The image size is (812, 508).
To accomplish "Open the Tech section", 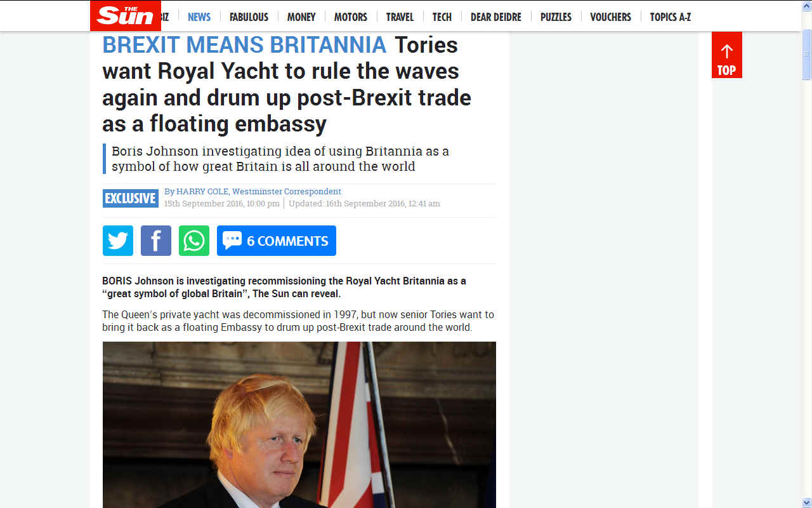I will [x=442, y=17].
